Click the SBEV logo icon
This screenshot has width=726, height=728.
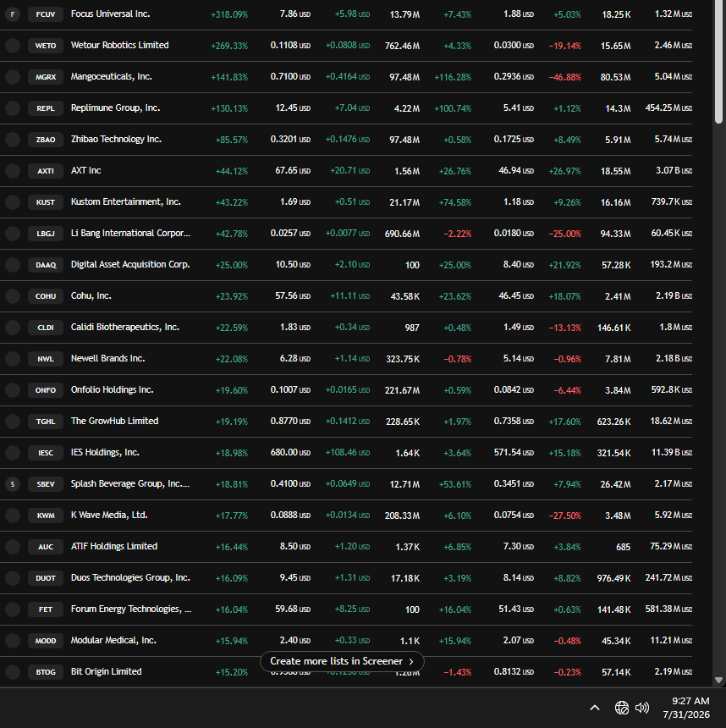tap(13, 484)
